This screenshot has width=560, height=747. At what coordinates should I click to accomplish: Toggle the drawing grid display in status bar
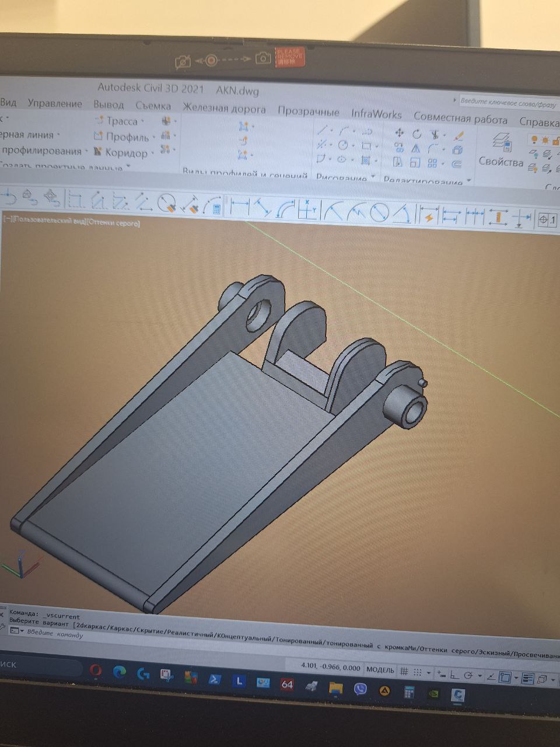[x=404, y=672]
